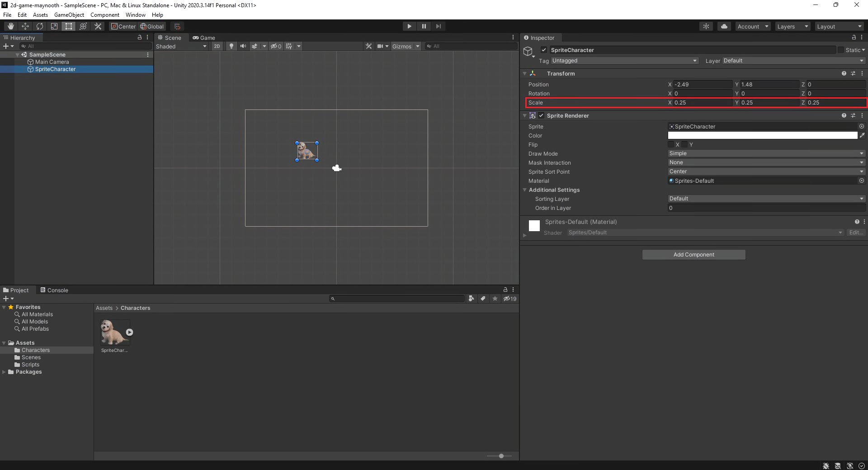
Task: Enable the Flip X checkbox
Action: pos(671,144)
